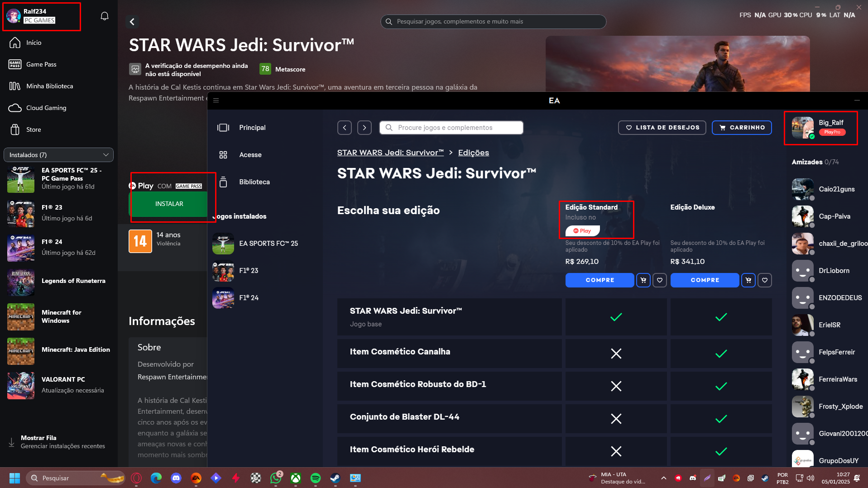Open friend Frosty_Xplode
The height and width of the screenshot is (488, 868).
point(829,407)
